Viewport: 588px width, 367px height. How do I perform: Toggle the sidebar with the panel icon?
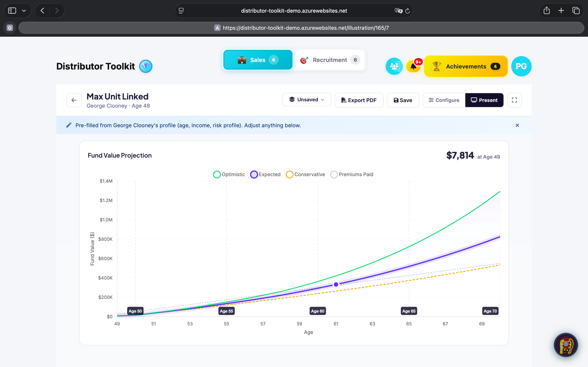coord(12,10)
